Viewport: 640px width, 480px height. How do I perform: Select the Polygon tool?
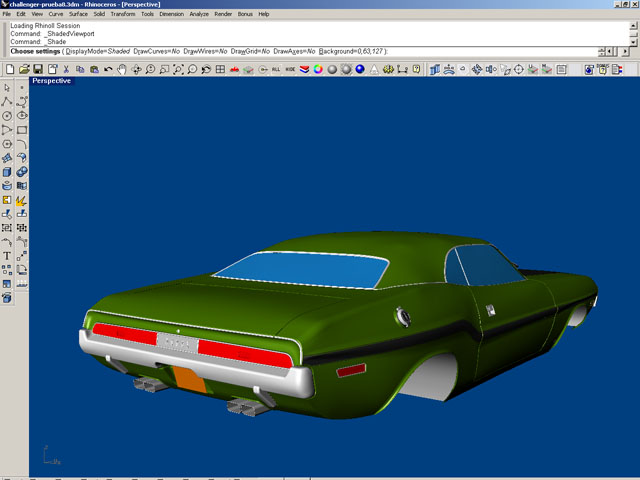coord(7,144)
